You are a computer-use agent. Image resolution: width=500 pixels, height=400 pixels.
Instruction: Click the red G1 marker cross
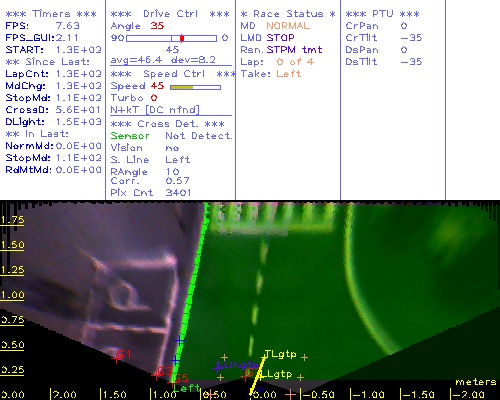point(116,359)
